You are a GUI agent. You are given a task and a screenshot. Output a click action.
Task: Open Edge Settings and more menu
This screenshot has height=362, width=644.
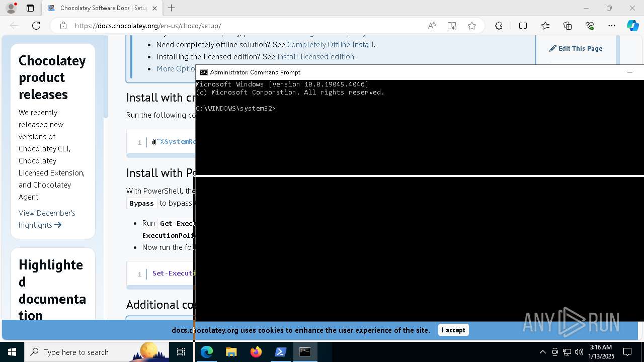[x=612, y=26]
